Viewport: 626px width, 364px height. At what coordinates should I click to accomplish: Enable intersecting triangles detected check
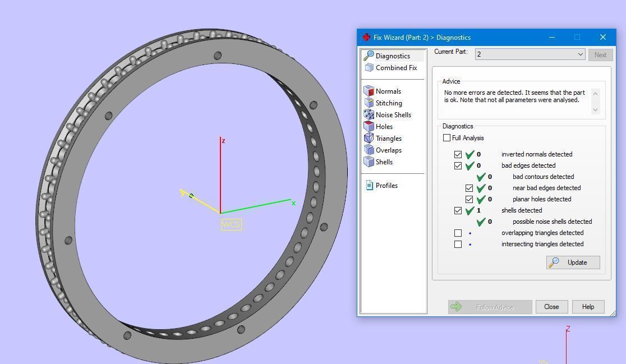coord(458,244)
